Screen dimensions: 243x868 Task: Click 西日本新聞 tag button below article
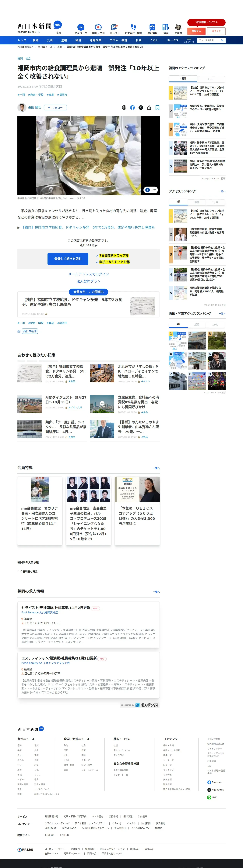(x=30, y=331)
